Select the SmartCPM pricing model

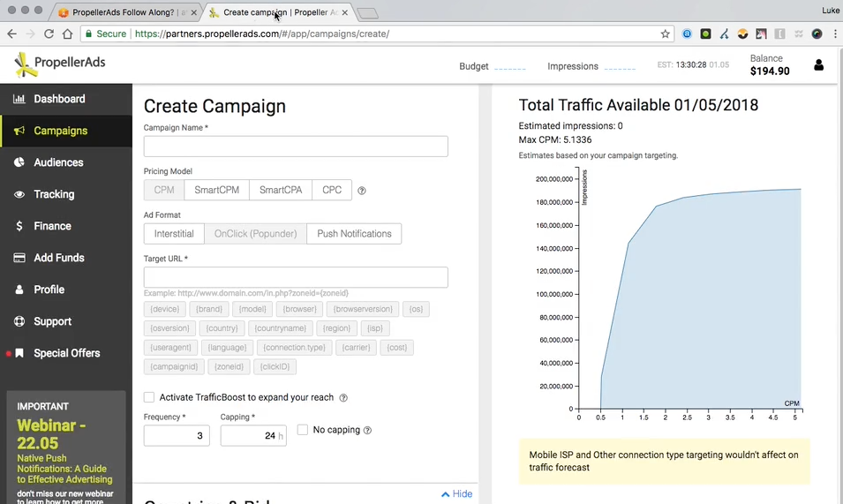216,190
